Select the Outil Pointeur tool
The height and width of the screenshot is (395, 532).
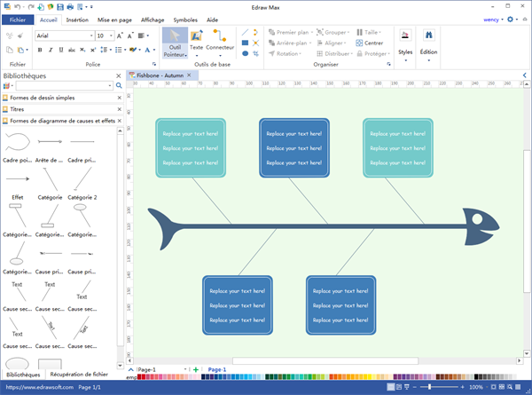(x=174, y=43)
